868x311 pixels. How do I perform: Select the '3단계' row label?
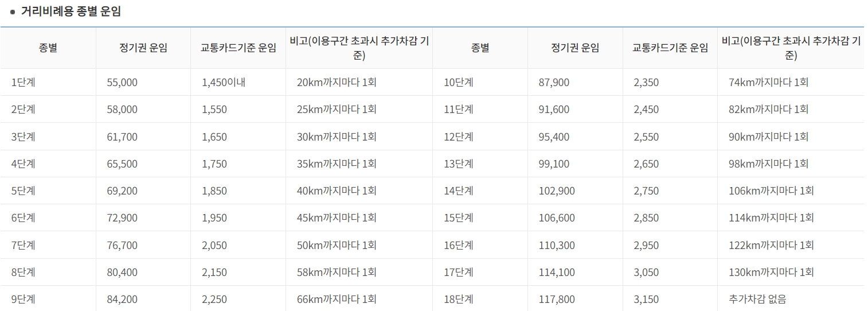(24, 137)
